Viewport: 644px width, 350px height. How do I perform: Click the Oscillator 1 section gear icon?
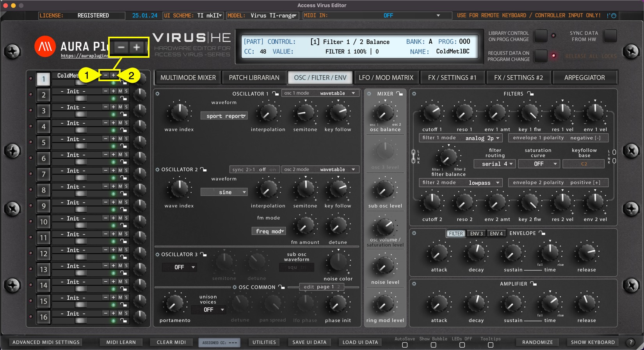tap(157, 94)
